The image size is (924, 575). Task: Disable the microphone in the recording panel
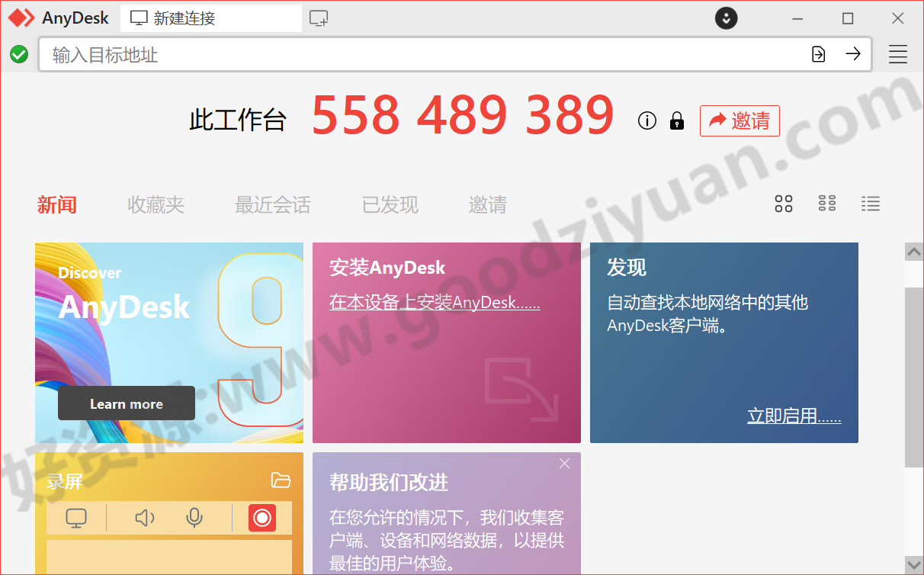coord(194,518)
